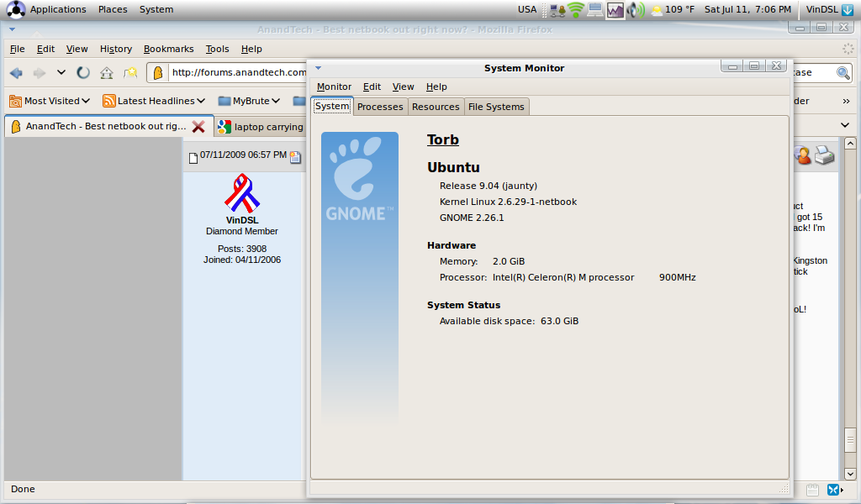This screenshot has height=504, width=861.
Task: Expand the Latest Headlines feed dropdown
Action: [x=155, y=101]
